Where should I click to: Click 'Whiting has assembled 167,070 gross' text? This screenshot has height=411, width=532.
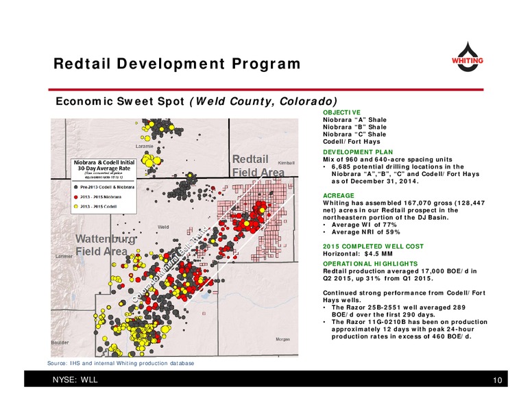coord(404,210)
